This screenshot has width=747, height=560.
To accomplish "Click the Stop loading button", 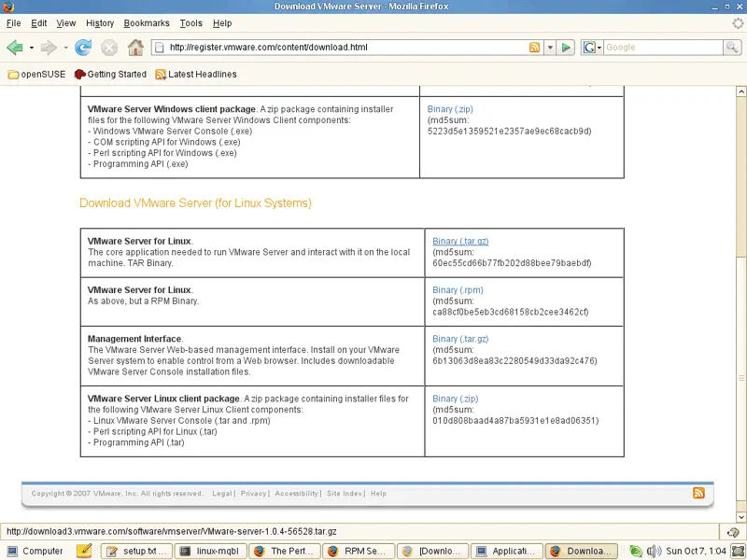I will [109, 48].
